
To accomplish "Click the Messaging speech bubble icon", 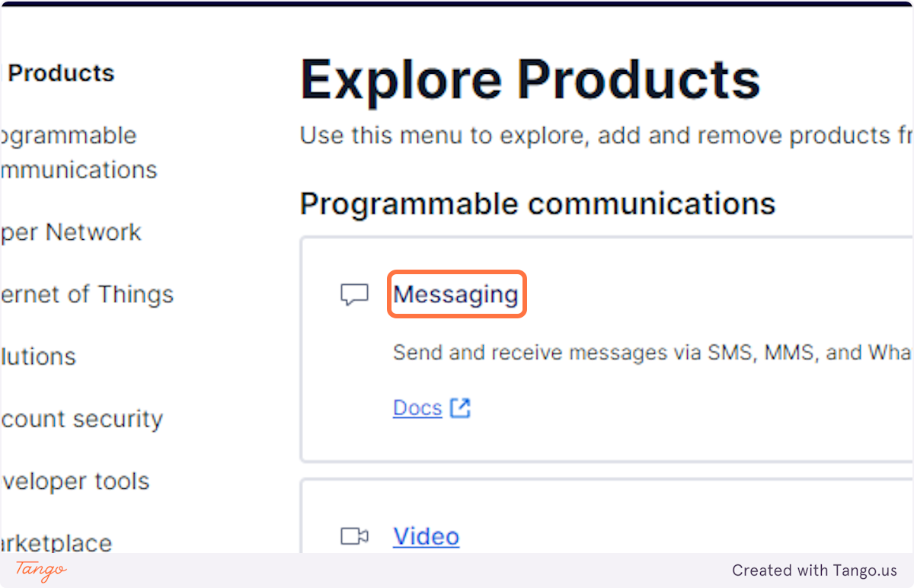I will pos(354,295).
